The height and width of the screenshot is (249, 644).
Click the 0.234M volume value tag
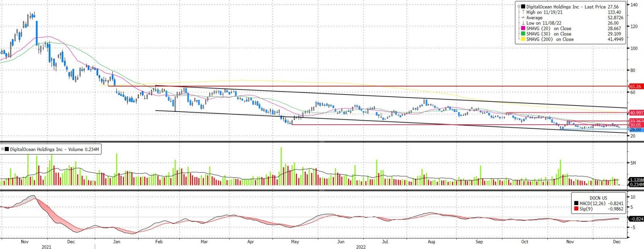coord(636,185)
